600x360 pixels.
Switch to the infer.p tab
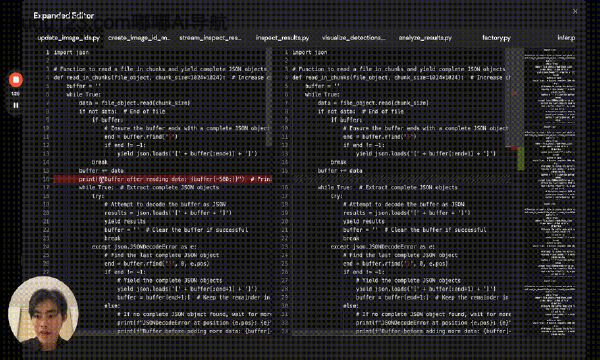[x=566, y=38]
